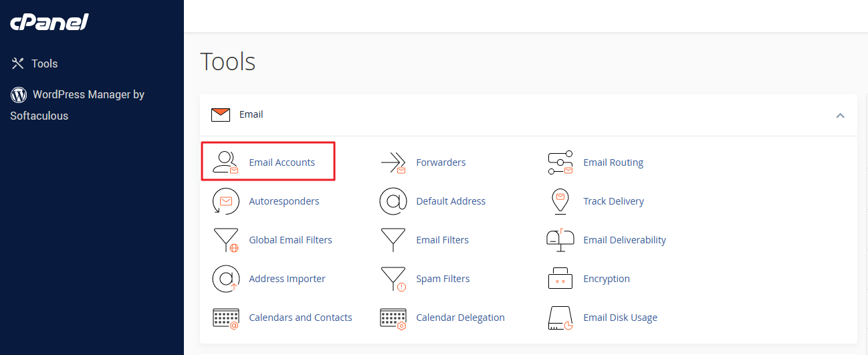Image resolution: width=868 pixels, height=355 pixels.
Task: Click the Address Importer icon
Action: (225, 279)
